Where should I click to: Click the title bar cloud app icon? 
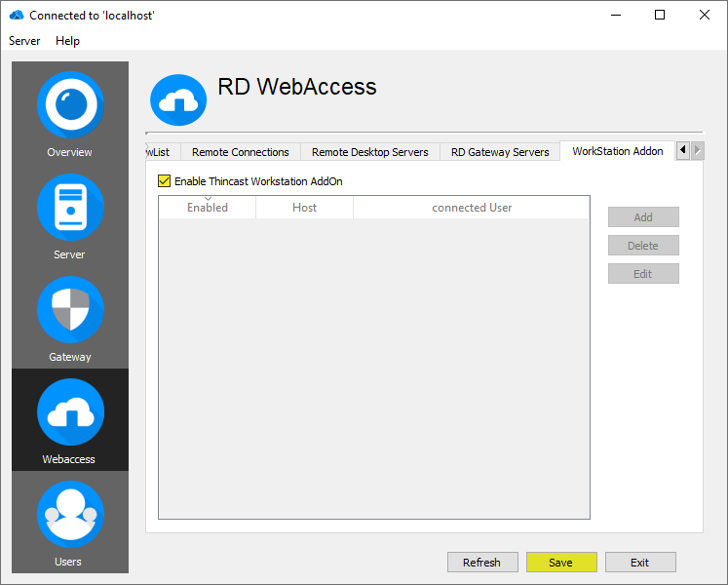pyautogui.click(x=17, y=16)
